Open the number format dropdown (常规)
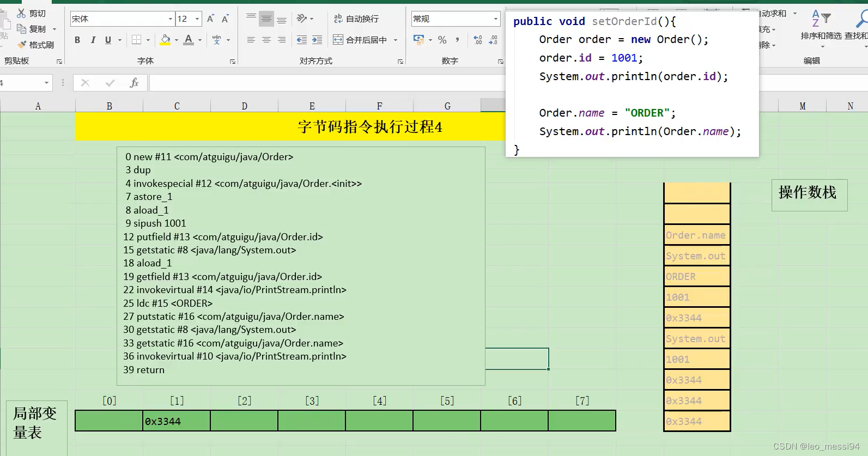The width and height of the screenshot is (868, 456). click(x=495, y=19)
